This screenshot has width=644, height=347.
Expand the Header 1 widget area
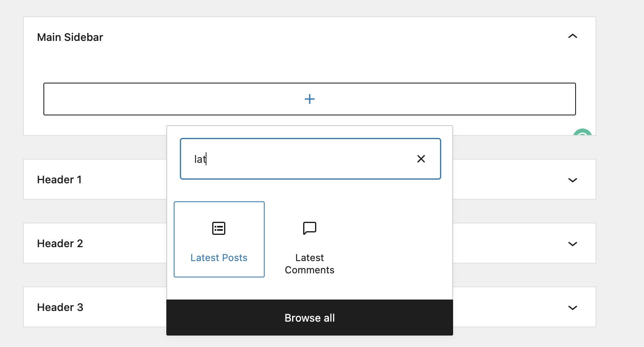573,180
